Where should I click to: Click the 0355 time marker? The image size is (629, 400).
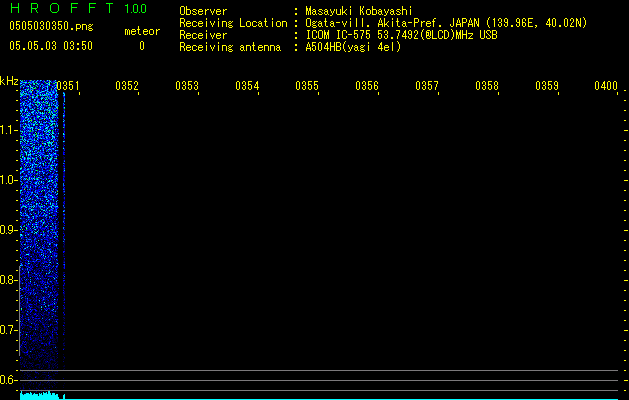(x=307, y=86)
